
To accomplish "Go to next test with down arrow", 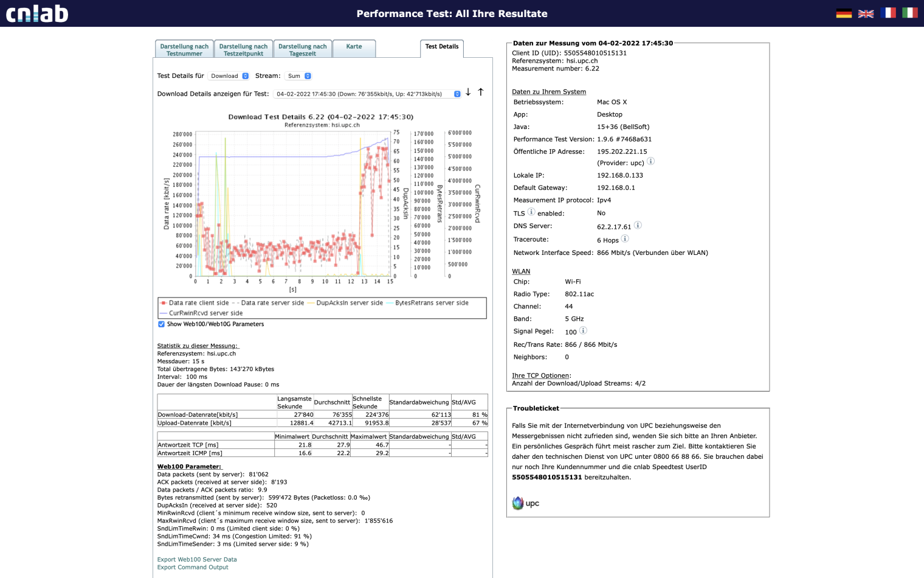I will pos(468,92).
